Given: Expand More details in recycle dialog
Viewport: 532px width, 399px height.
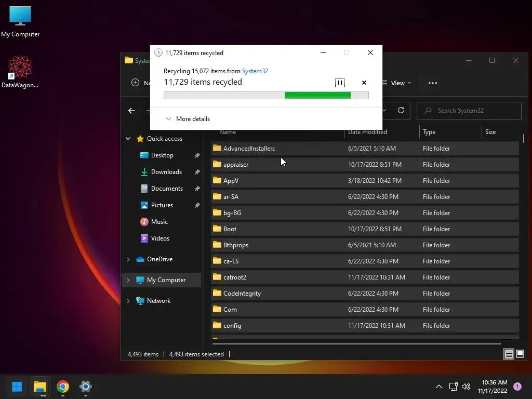Looking at the screenshot, I should coord(188,119).
